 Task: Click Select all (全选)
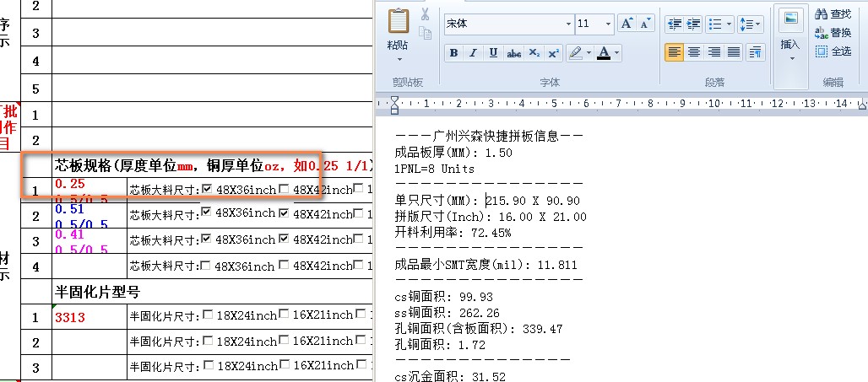(x=833, y=51)
